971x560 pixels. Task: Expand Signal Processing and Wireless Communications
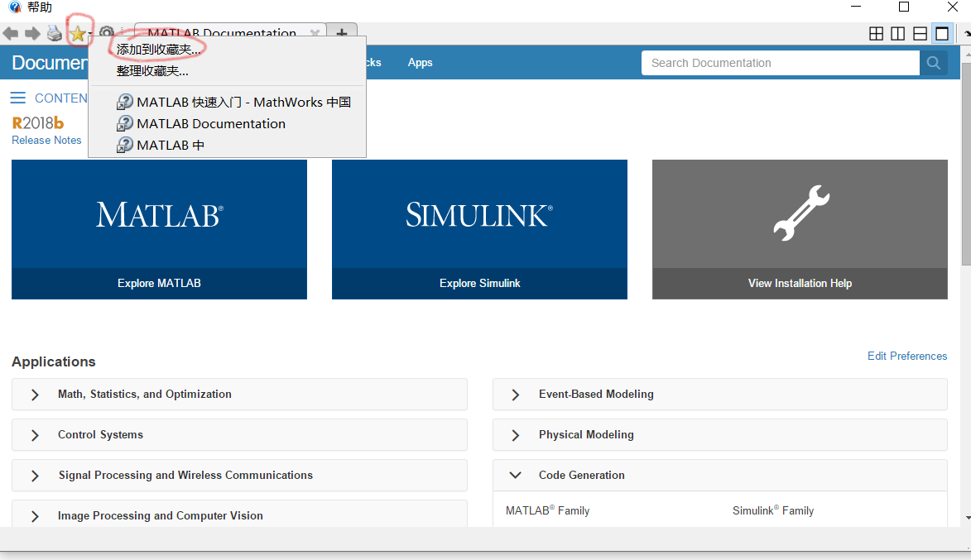point(239,476)
